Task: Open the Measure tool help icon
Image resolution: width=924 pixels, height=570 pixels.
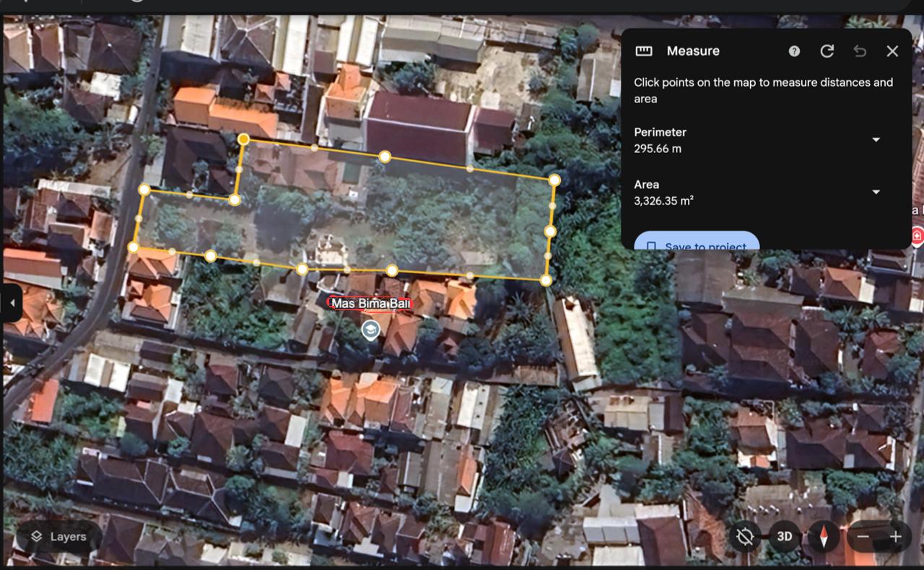Action: tap(794, 51)
